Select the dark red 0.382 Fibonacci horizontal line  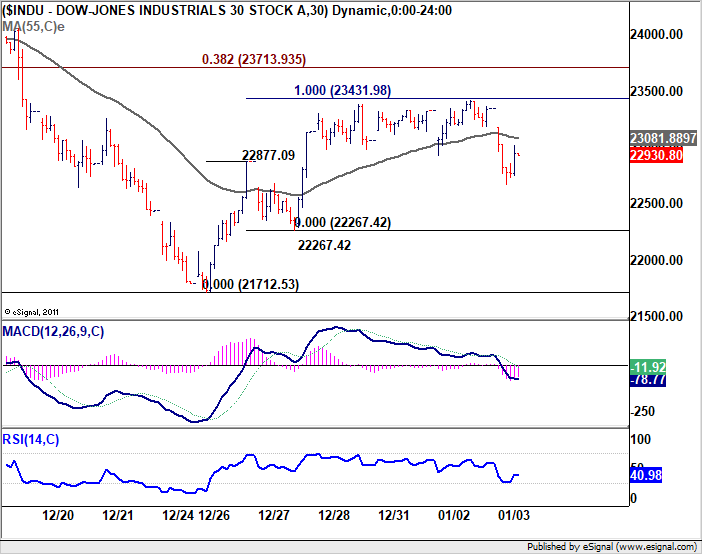(x=315, y=68)
